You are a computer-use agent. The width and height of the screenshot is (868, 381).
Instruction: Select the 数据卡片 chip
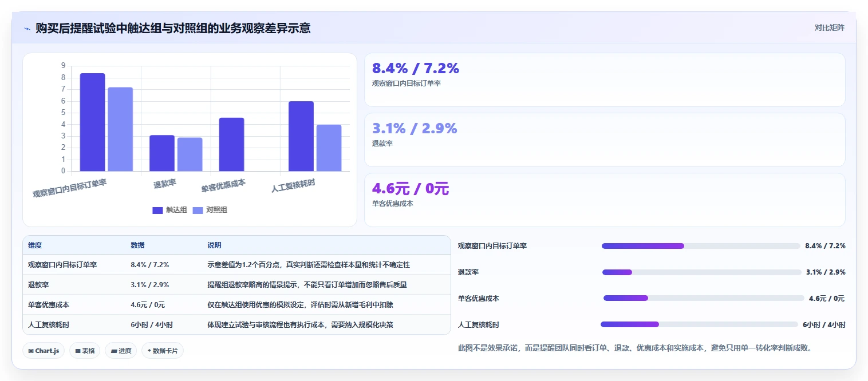point(163,351)
